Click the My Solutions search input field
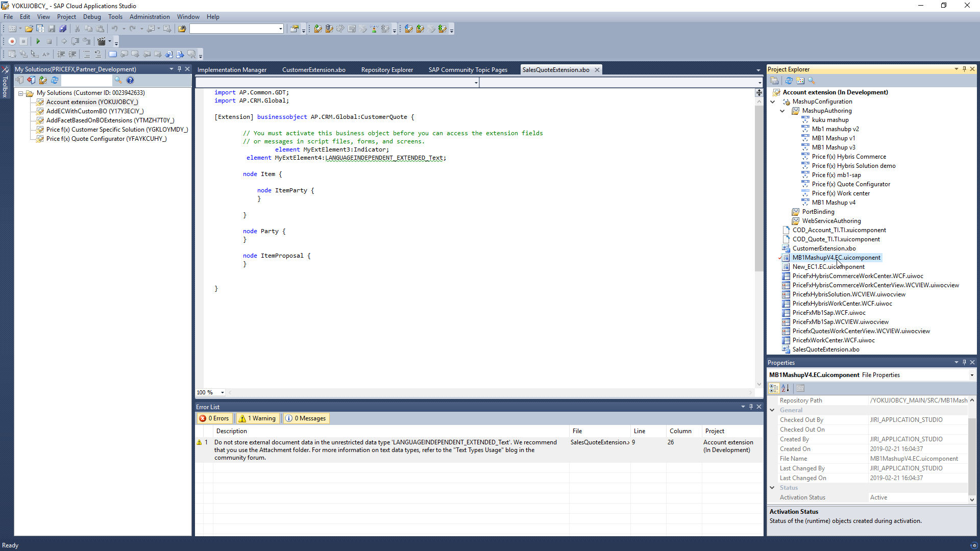The height and width of the screenshot is (551, 980). 86,81
